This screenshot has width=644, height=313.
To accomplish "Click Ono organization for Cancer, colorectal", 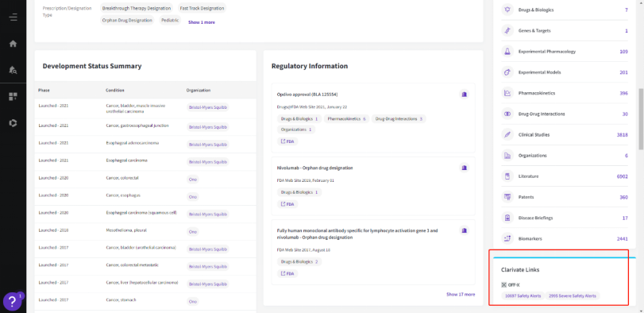I will point(193,180).
